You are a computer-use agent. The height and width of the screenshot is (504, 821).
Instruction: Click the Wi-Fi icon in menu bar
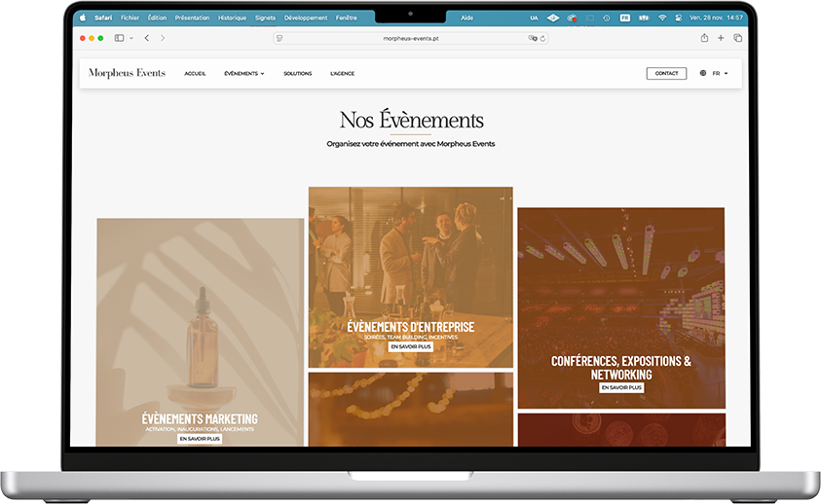coord(662,18)
